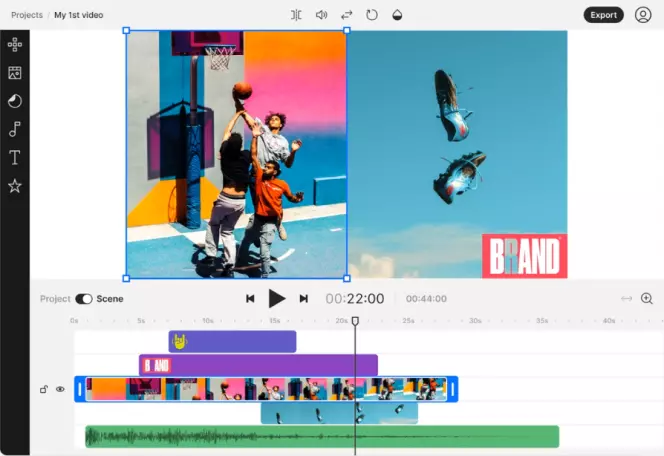Click the bottom-right selection handle on canvas

tap(347, 278)
